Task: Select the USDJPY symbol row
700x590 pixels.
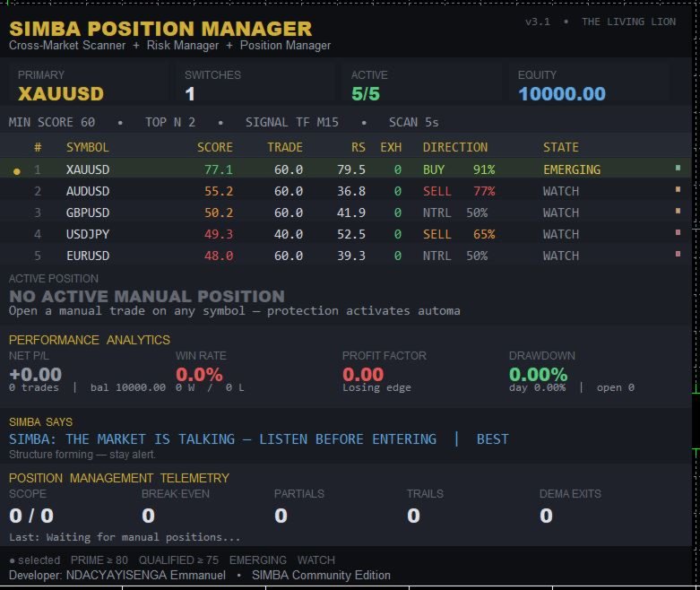Action: [346, 234]
